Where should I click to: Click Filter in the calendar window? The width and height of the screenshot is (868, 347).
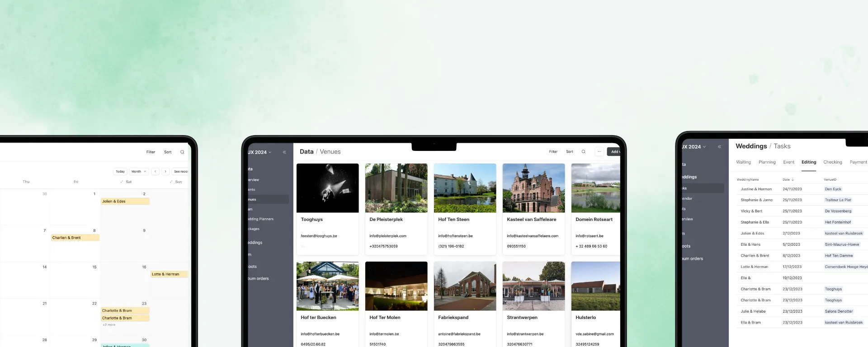pos(151,152)
